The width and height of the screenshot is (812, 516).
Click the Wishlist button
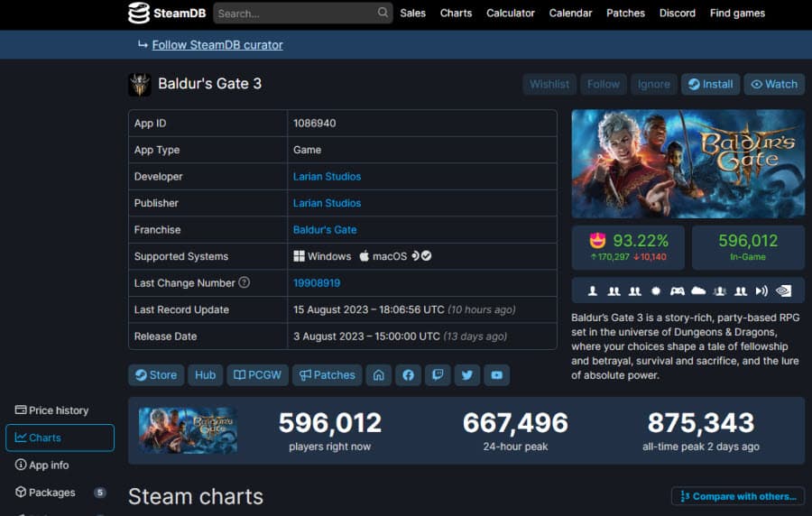coord(549,85)
